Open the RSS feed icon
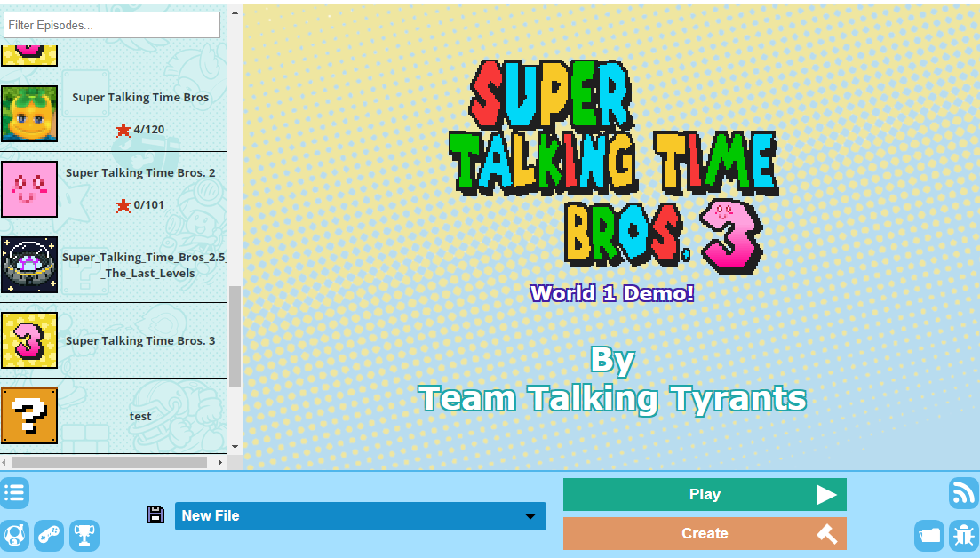Screen dimensions: 980x558 [963, 493]
